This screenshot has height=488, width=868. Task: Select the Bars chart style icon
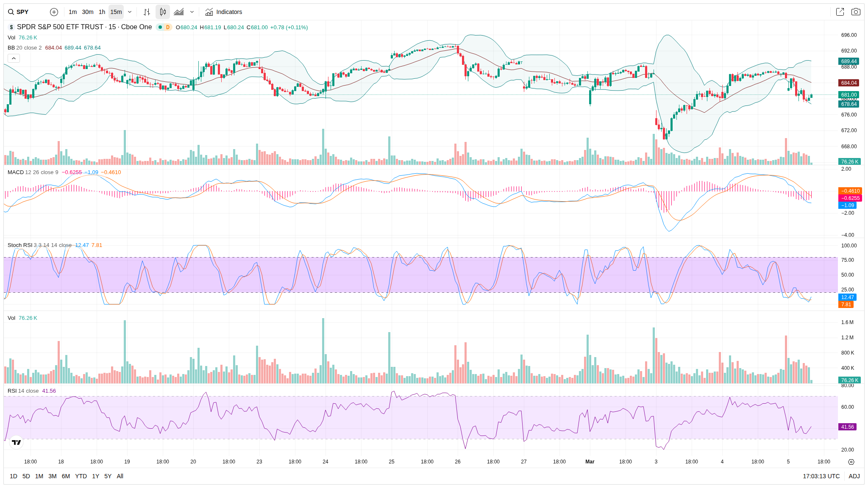pos(147,12)
